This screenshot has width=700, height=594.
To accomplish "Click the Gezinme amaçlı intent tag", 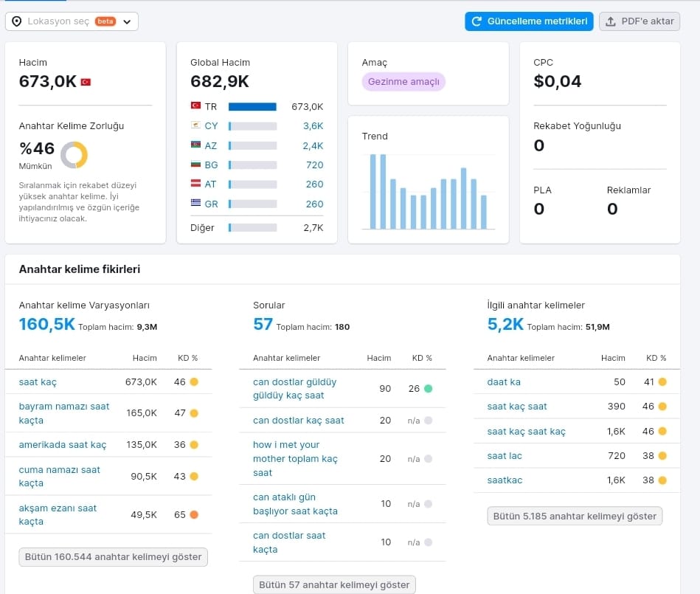I will pyautogui.click(x=403, y=82).
